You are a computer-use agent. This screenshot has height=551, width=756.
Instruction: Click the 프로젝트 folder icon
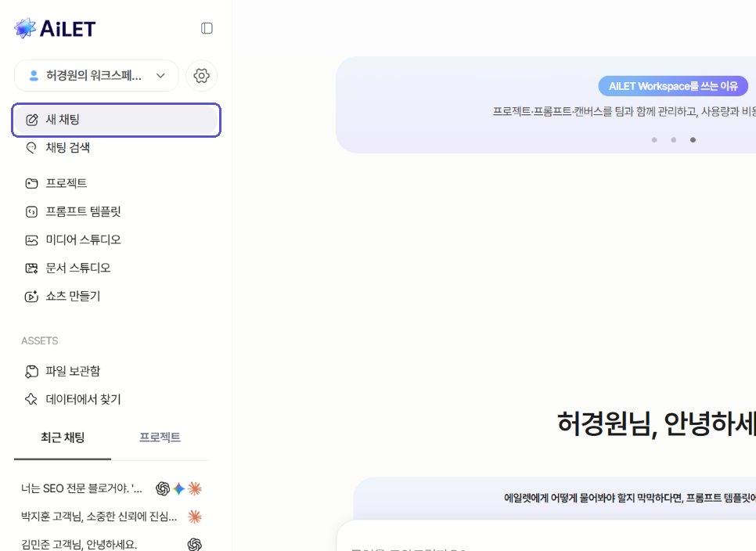pos(31,183)
